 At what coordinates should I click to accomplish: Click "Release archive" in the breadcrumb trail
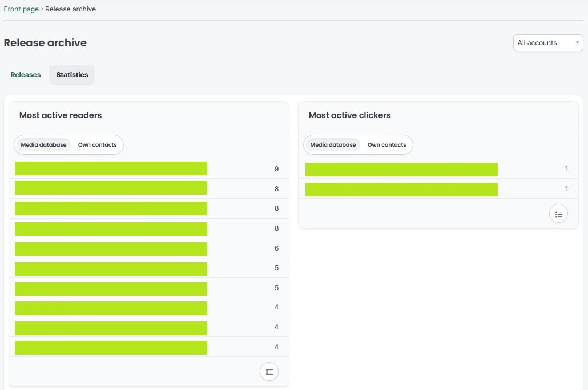(70, 9)
